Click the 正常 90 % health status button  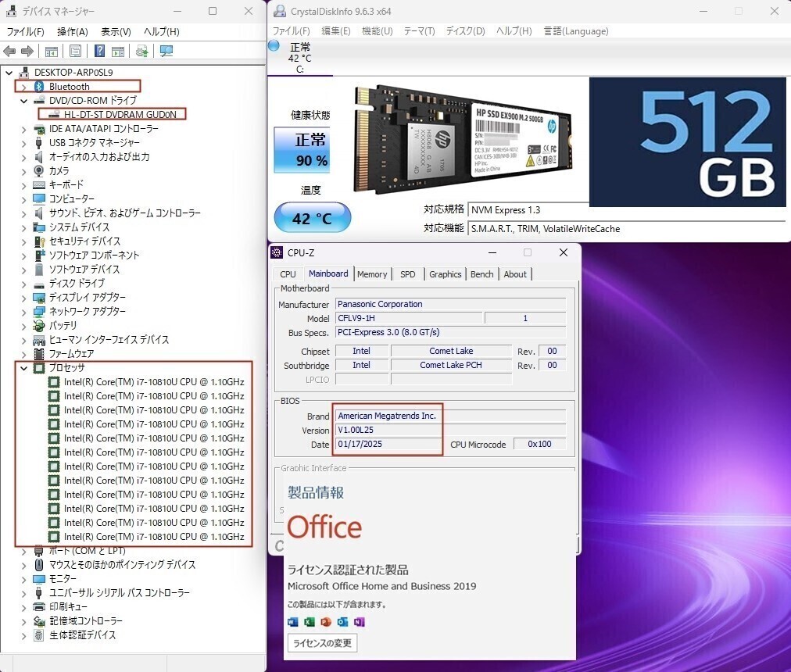[302, 150]
